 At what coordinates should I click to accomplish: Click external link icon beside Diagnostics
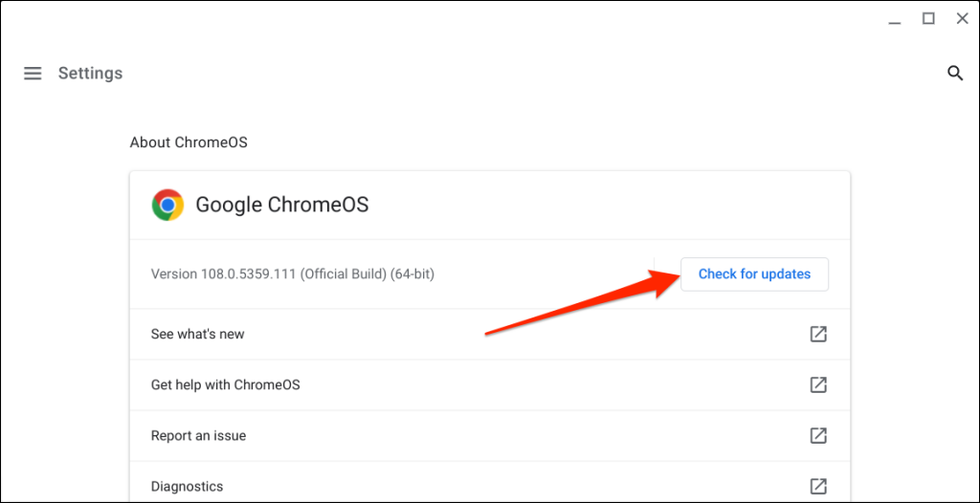pos(818,486)
